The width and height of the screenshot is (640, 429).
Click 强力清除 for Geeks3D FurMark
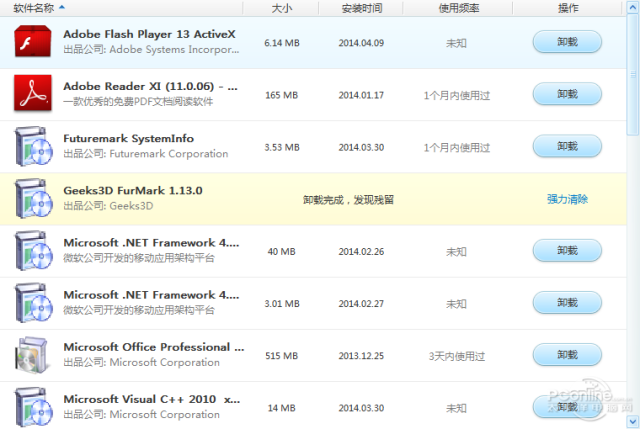[567, 199]
